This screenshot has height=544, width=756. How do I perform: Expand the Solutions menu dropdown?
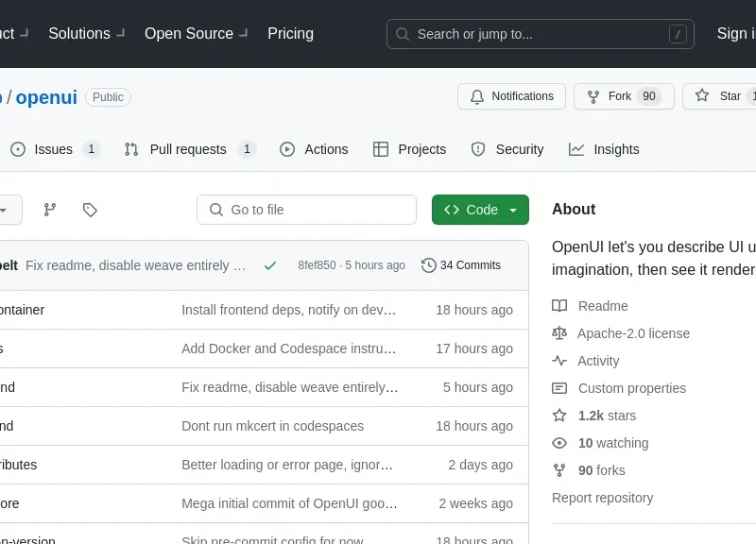click(x=85, y=34)
